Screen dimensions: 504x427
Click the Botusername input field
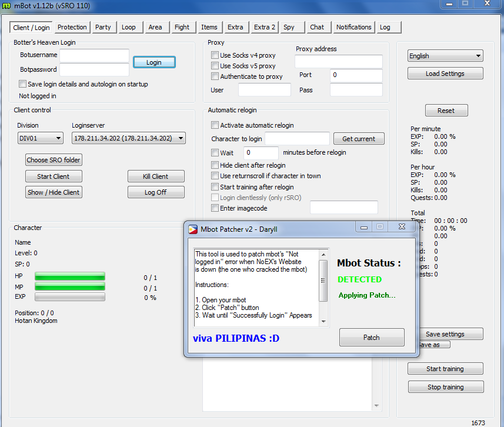pyautogui.click(x=95, y=55)
